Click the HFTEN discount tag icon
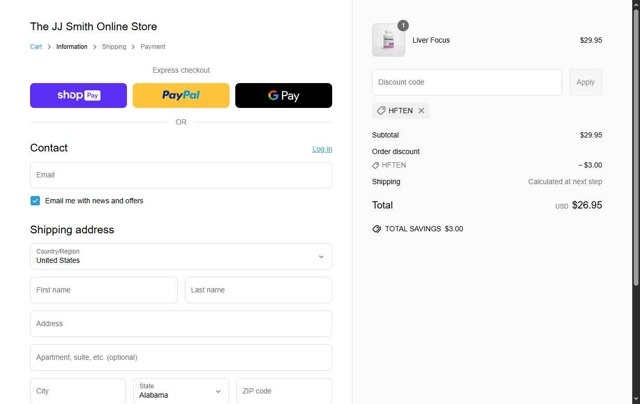This screenshot has width=640, height=404. click(x=381, y=111)
